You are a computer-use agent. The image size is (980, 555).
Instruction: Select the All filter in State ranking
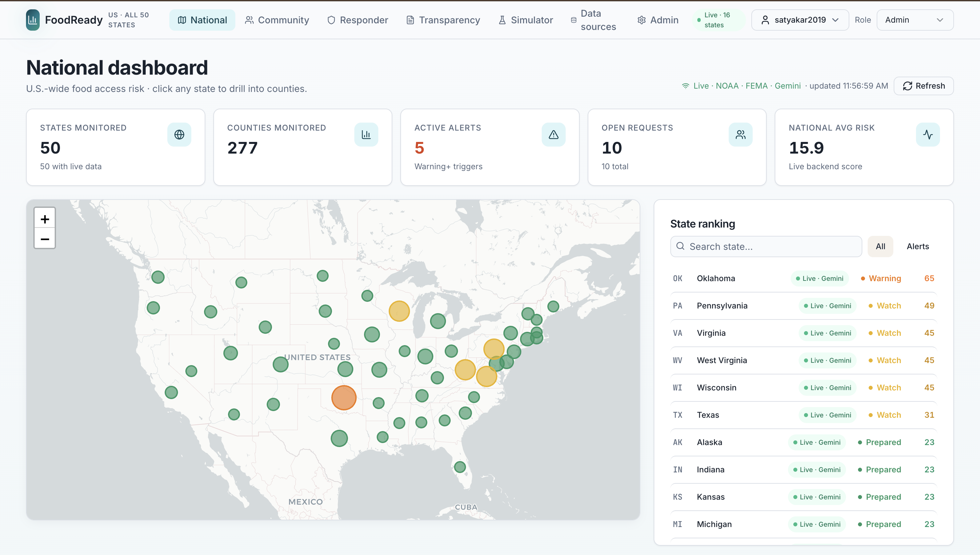(880, 246)
